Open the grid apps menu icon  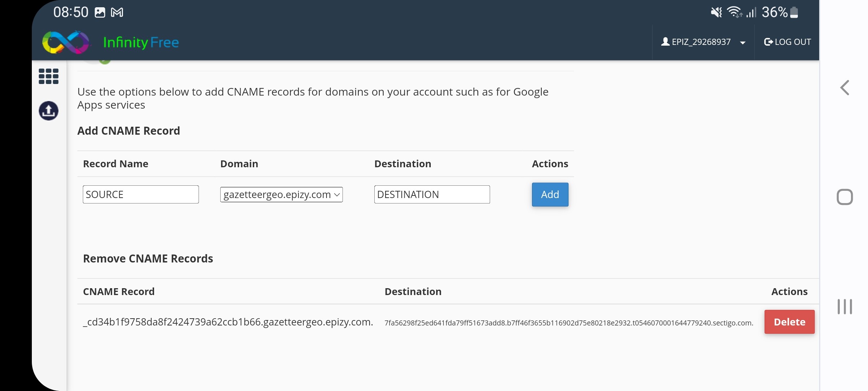(x=48, y=76)
